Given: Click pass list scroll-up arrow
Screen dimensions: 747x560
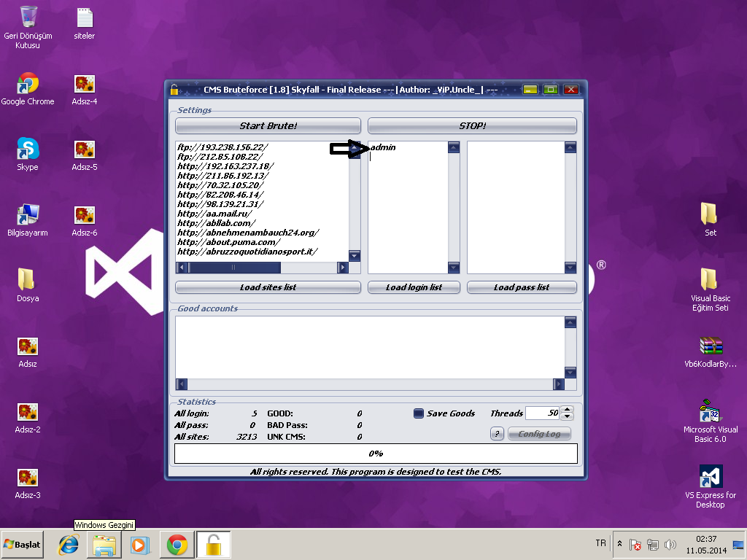Looking at the screenshot, I should pyautogui.click(x=570, y=147).
